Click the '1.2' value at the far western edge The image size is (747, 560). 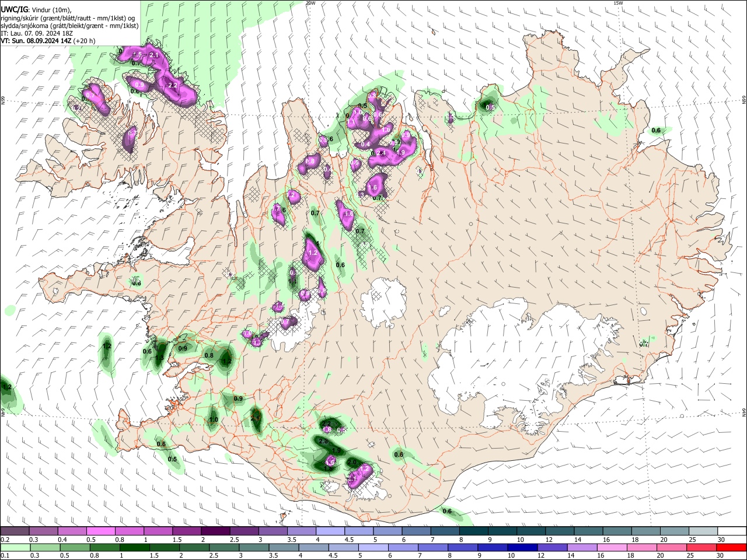point(7,387)
